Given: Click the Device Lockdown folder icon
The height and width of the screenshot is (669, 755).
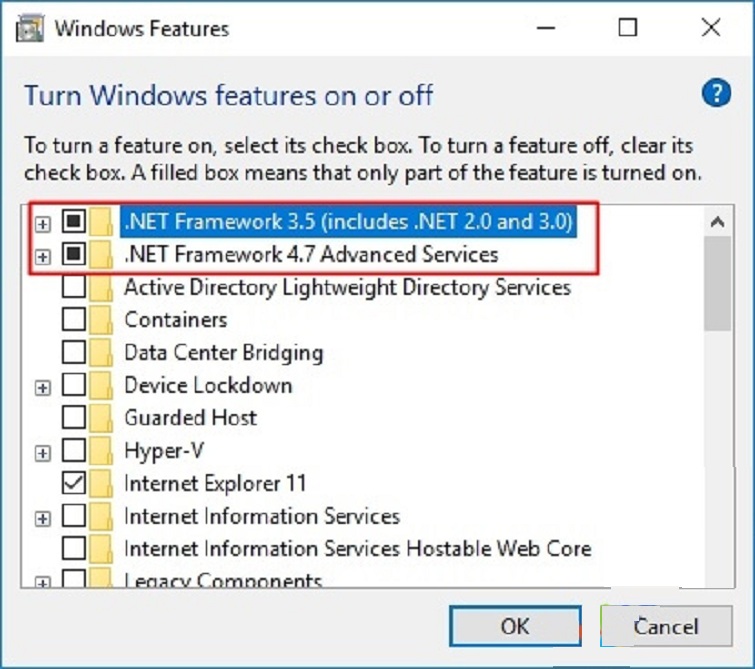Looking at the screenshot, I should pyautogui.click(x=100, y=386).
